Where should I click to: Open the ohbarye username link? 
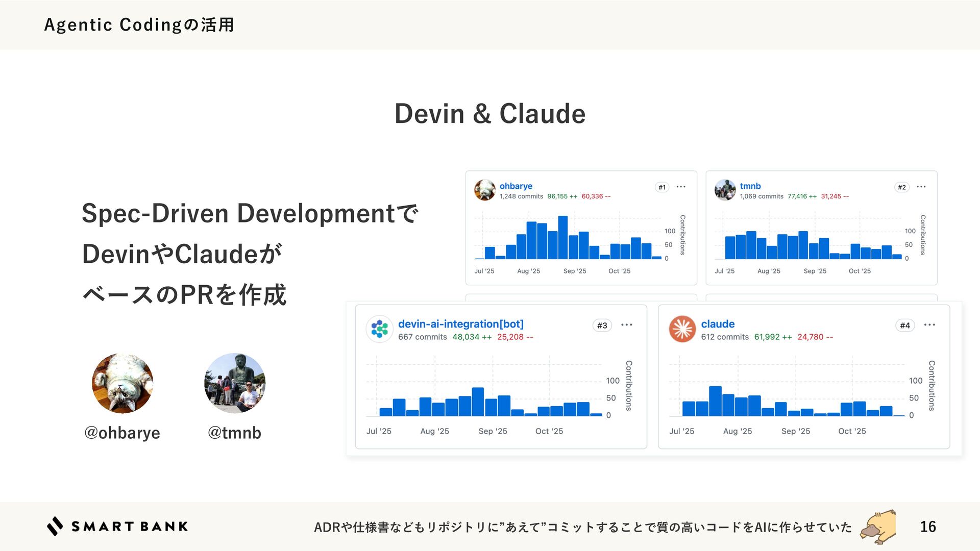(x=516, y=186)
